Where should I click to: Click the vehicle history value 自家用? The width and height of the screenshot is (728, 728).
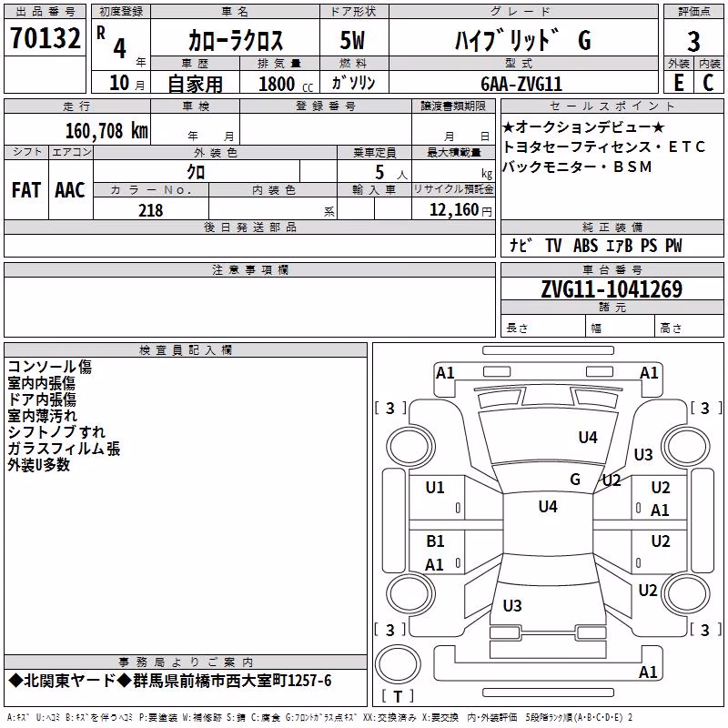195,84
